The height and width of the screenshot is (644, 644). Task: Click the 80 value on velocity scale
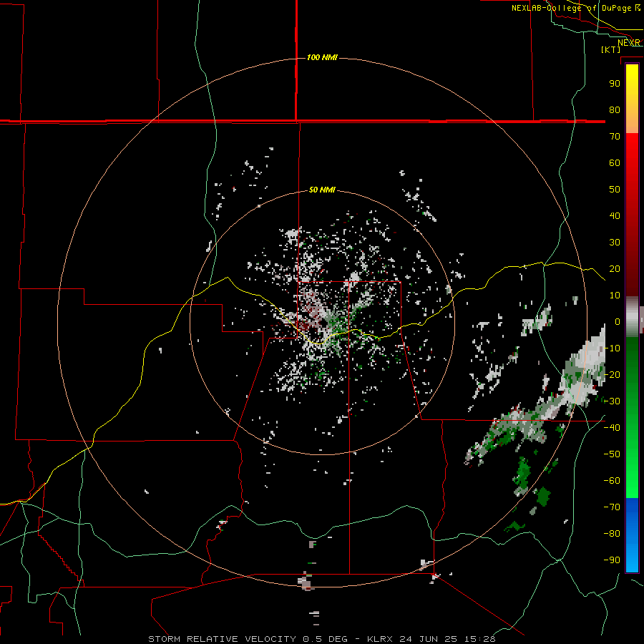click(615, 109)
